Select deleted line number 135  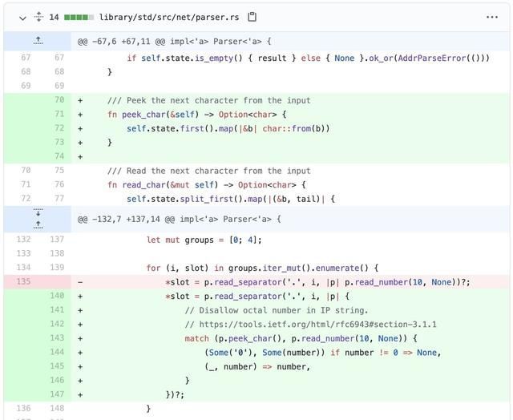pyautogui.click(x=24, y=282)
